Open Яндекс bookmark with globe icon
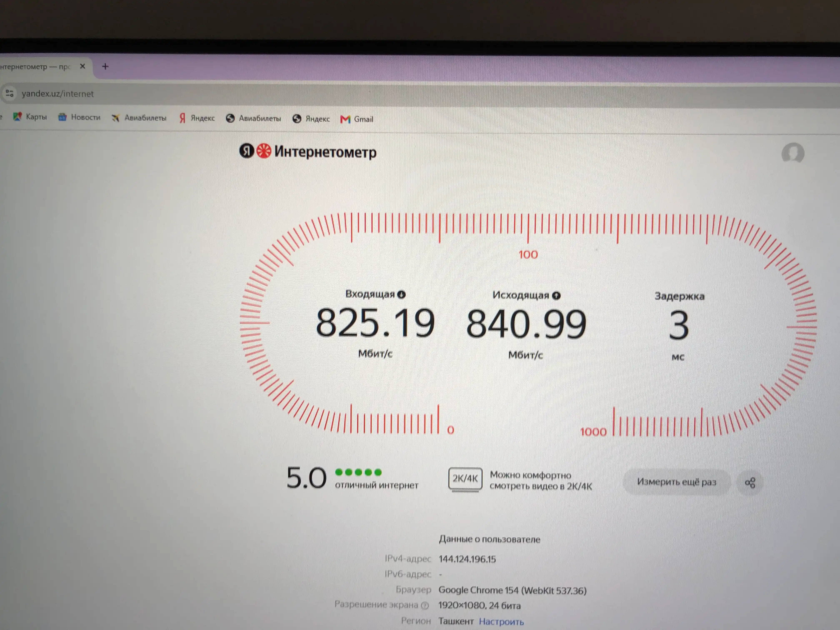840x630 pixels. [x=311, y=119]
